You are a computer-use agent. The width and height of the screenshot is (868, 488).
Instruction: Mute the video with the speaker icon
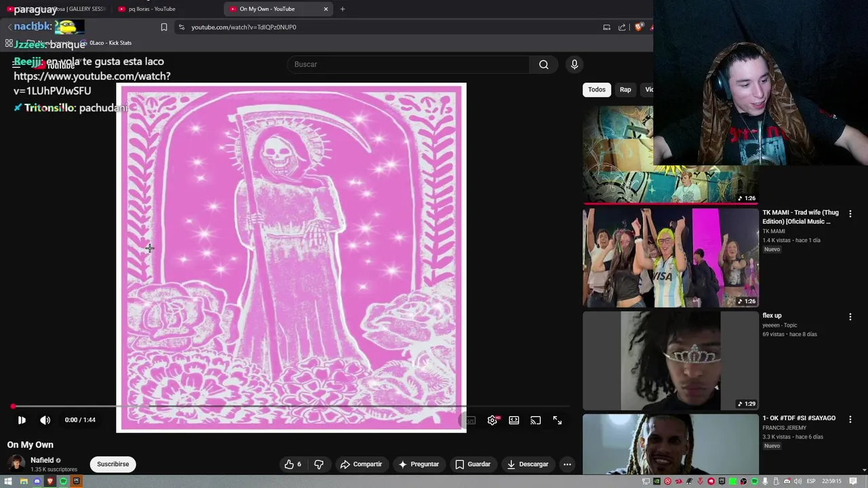(x=45, y=420)
